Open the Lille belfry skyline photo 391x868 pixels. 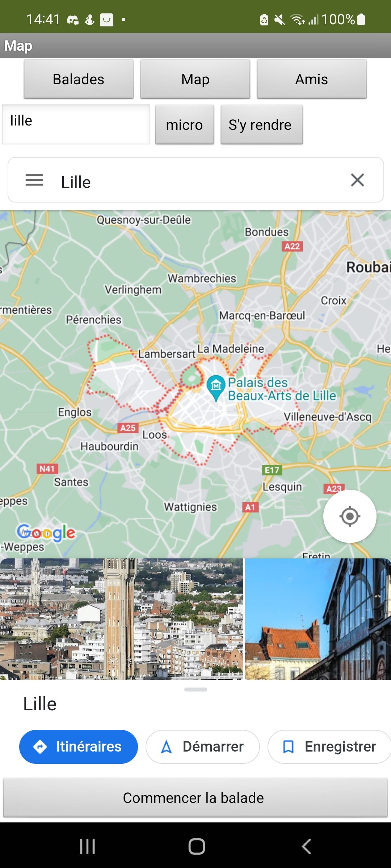[x=122, y=619]
